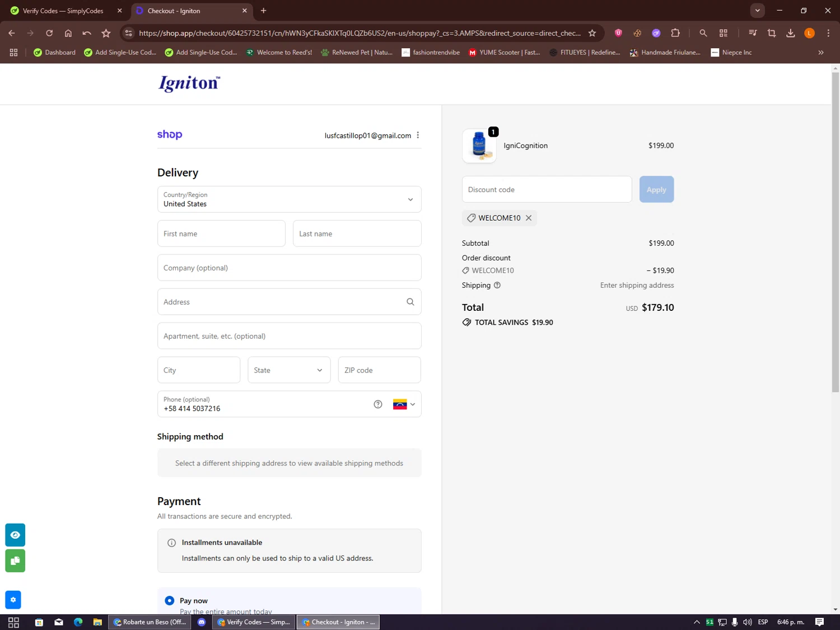840x630 pixels.
Task: Click the IgniCognition product thumbnail
Action: click(x=479, y=146)
